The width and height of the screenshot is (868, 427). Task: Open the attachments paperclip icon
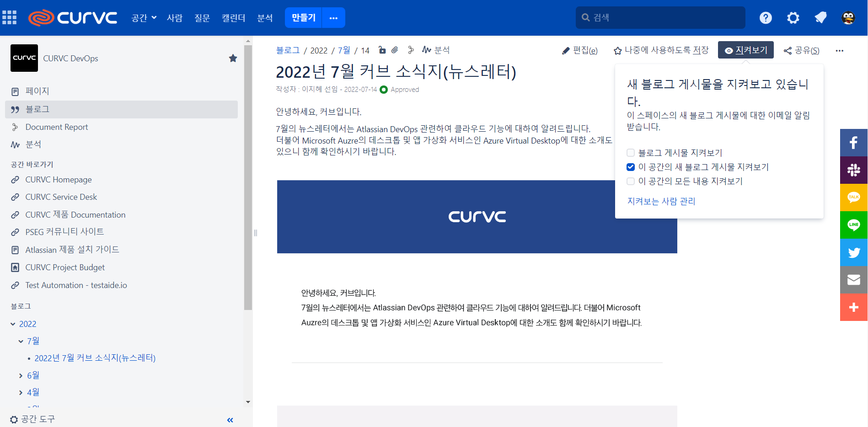pos(395,50)
